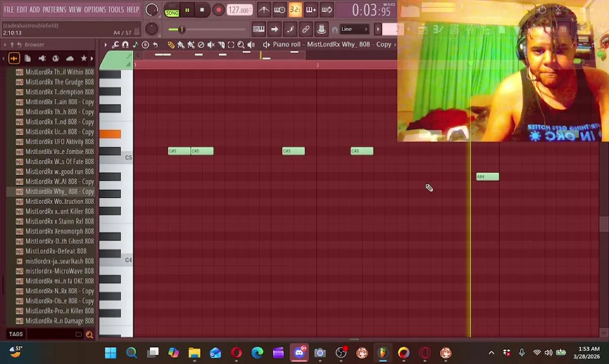Open the FL Studio icon in taskbar
This screenshot has width=609, height=364.
(x=382, y=352)
